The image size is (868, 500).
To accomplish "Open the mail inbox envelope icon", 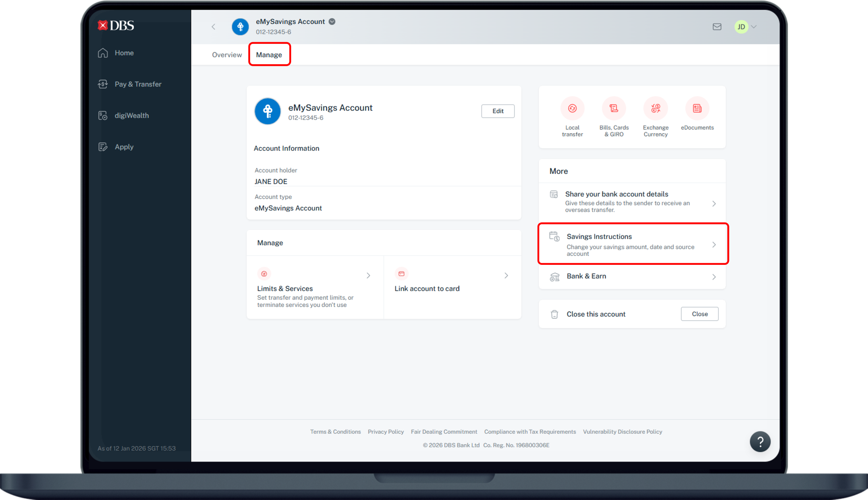I will point(717,27).
